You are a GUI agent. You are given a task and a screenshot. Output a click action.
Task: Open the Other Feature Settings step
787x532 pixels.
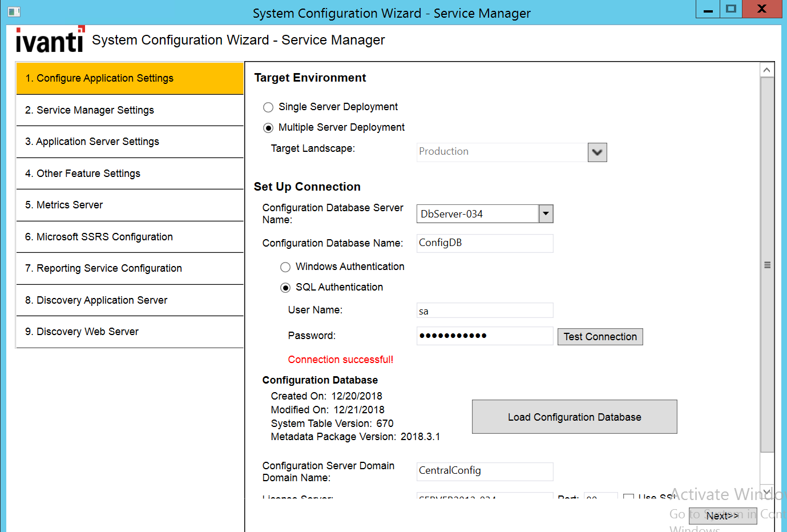pos(130,174)
